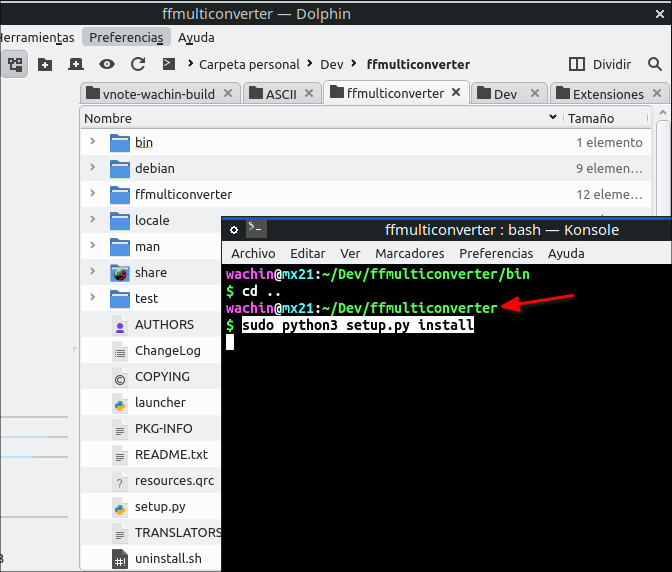Image resolution: width=672 pixels, height=572 pixels.
Task: Open the Preferencias menu in Dolphin
Action: (x=126, y=37)
